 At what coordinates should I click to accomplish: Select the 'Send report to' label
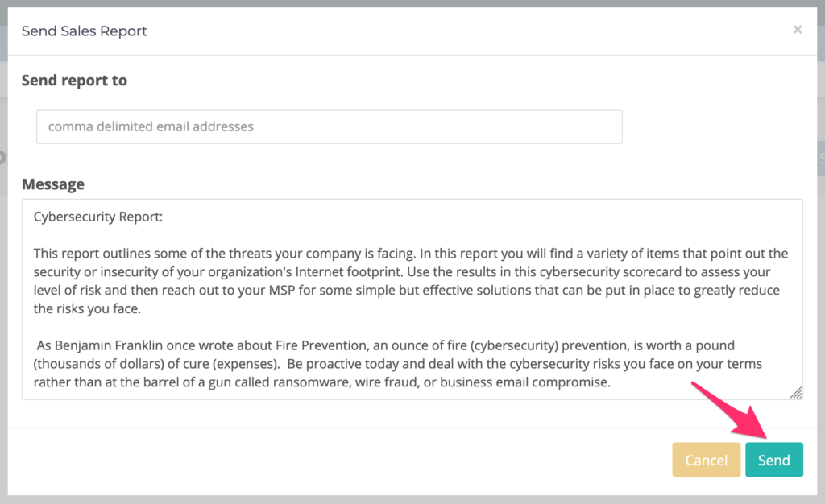[74, 81]
